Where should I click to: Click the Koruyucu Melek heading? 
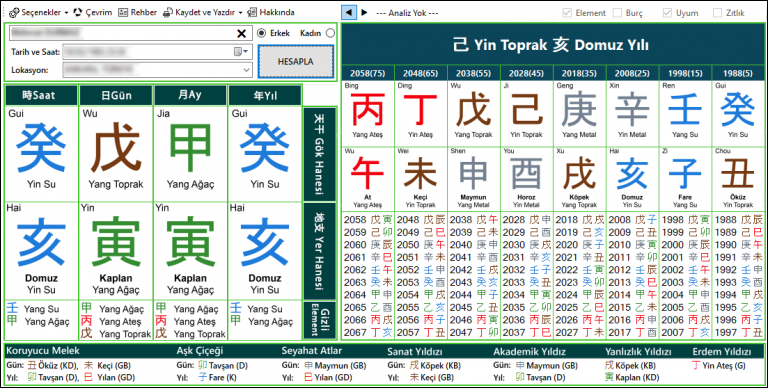click(43, 351)
